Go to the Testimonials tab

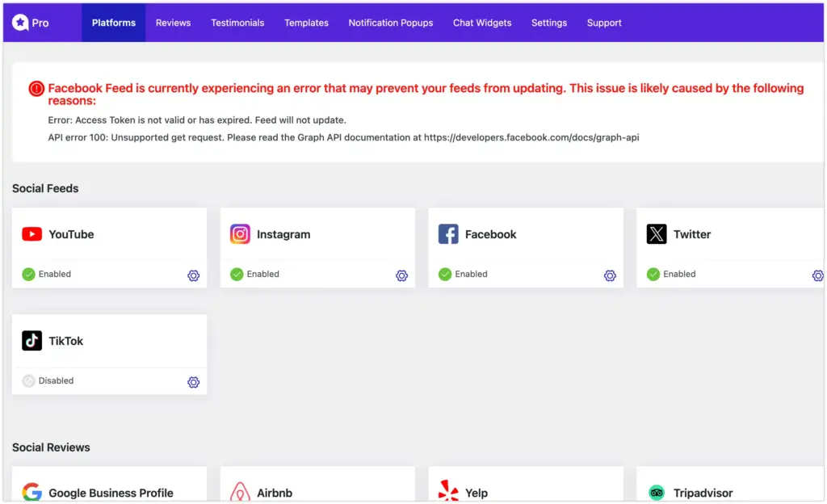tap(237, 23)
